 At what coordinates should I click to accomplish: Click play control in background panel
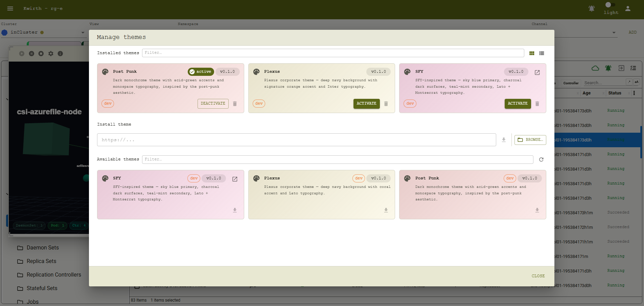22,53
